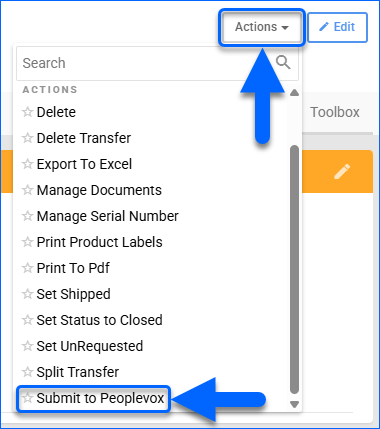Toggle favorite star for Delete Transfer
The height and width of the screenshot is (429, 380).
tap(27, 138)
